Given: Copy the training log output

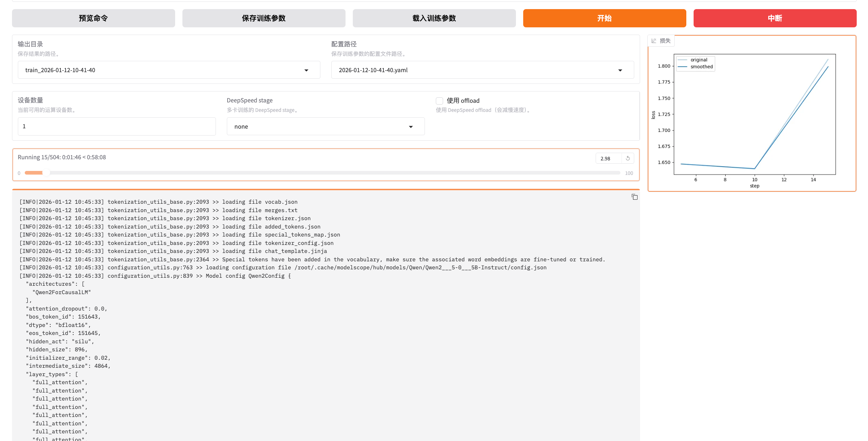Looking at the screenshot, I should click(x=635, y=197).
